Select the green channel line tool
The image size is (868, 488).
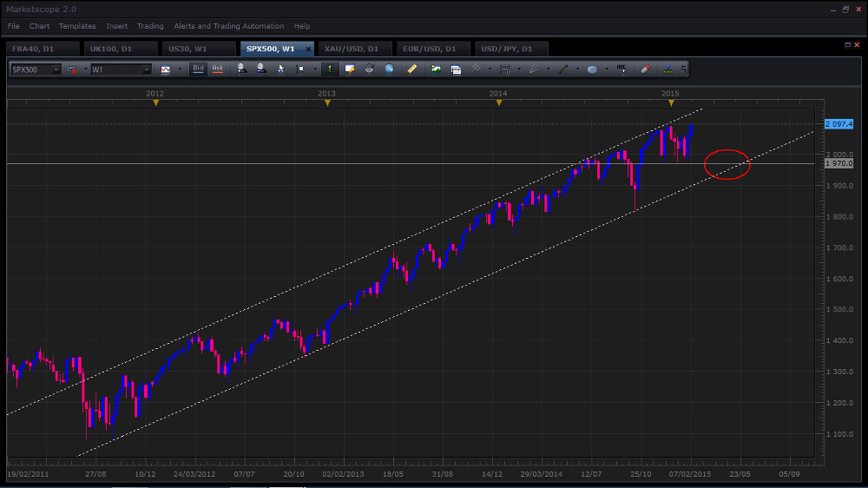(563, 69)
